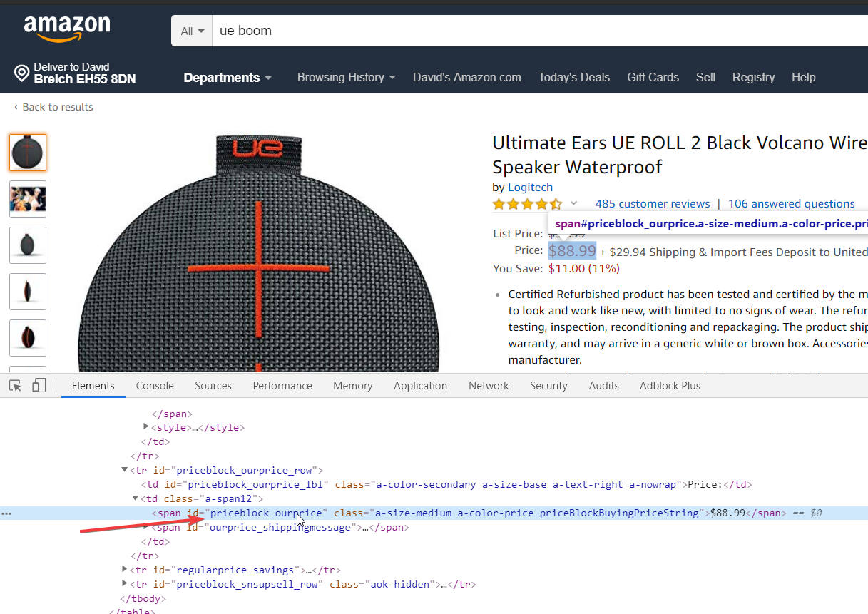Open the Performance tab
The image size is (868, 614).
282,386
